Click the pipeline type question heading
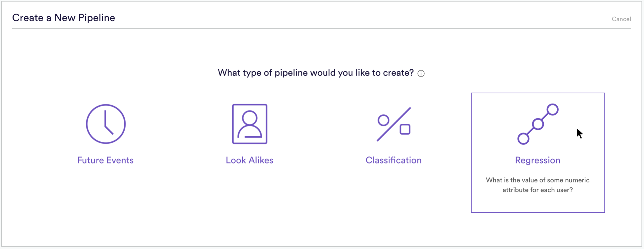This screenshot has height=249, width=644. (316, 73)
